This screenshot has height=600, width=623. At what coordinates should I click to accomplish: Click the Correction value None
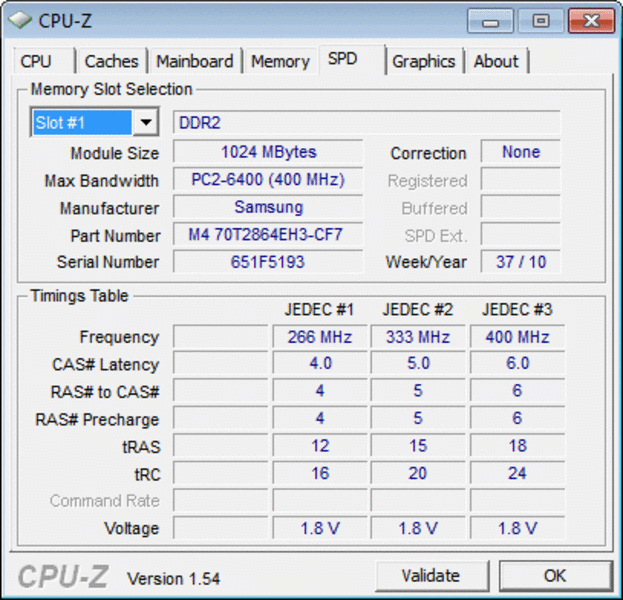[x=521, y=152]
